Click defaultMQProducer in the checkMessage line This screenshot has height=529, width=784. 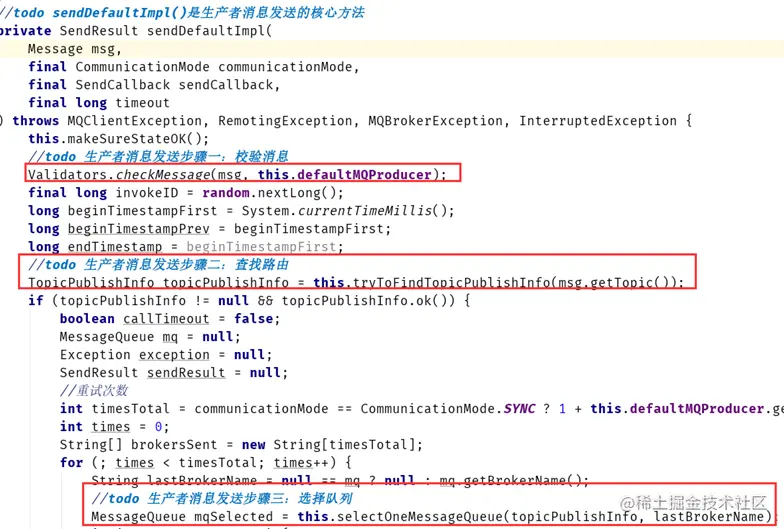pyautogui.click(x=364, y=174)
